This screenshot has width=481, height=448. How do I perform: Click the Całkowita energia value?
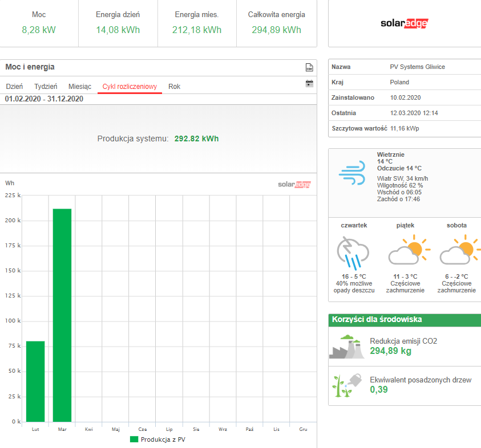point(276,30)
